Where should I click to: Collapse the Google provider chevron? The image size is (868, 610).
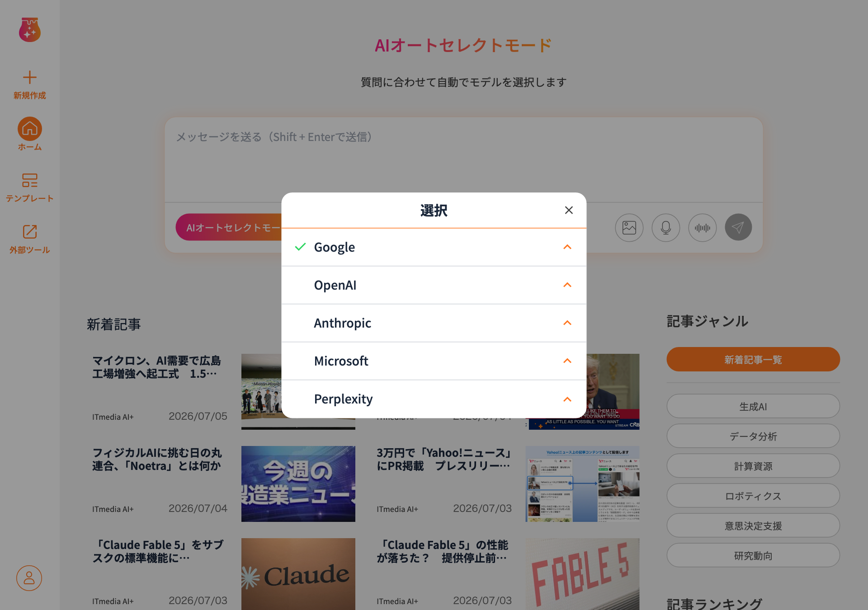point(567,247)
